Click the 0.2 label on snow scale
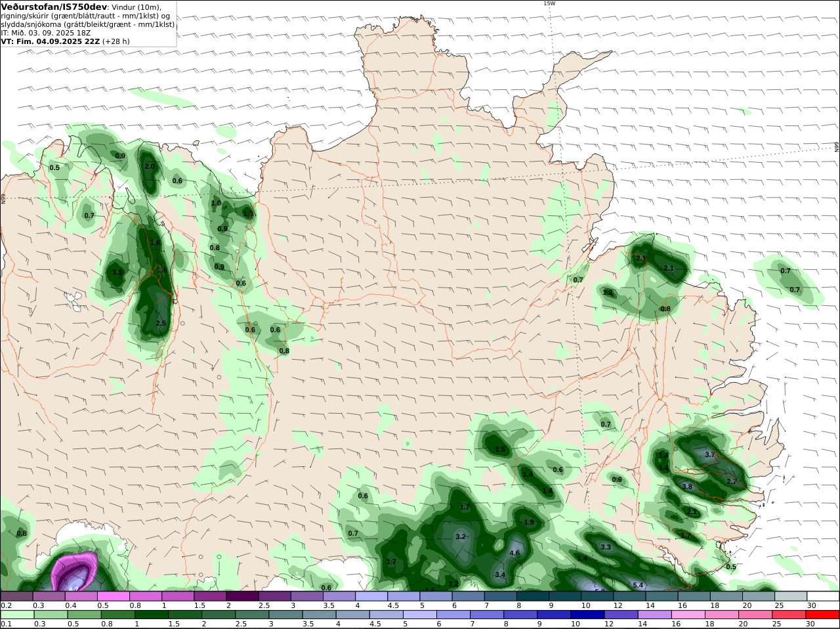The width and height of the screenshot is (840, 629). 7,605
